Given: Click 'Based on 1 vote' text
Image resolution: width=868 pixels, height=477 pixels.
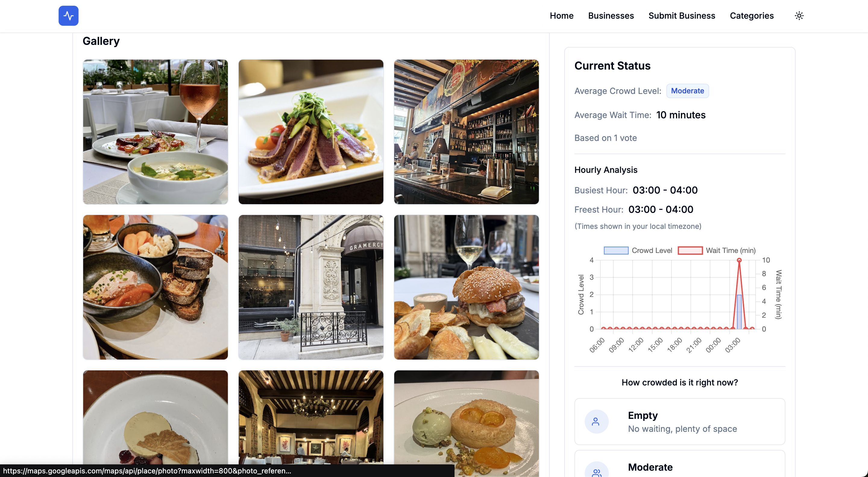Looking at the screenshot, I should 605,138.
